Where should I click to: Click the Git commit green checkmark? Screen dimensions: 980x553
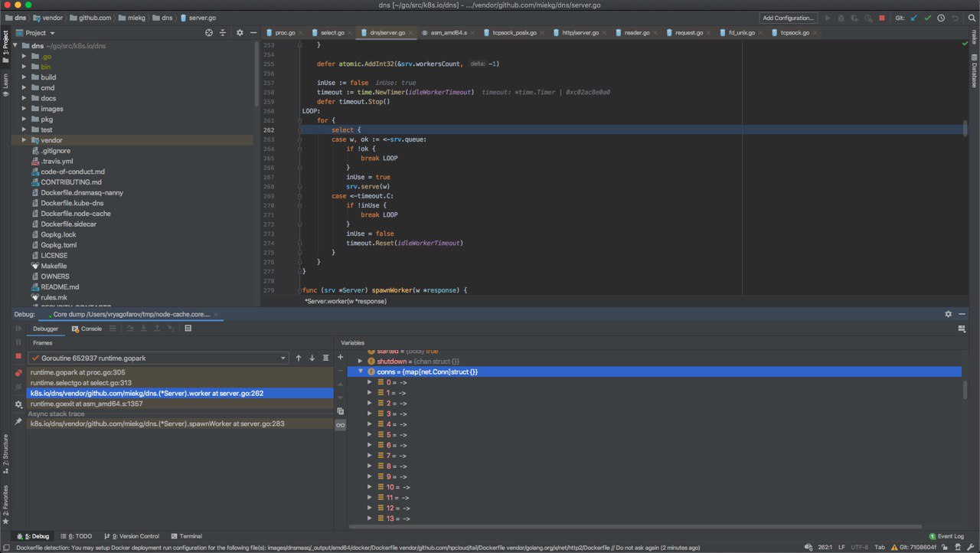point(927,18)
